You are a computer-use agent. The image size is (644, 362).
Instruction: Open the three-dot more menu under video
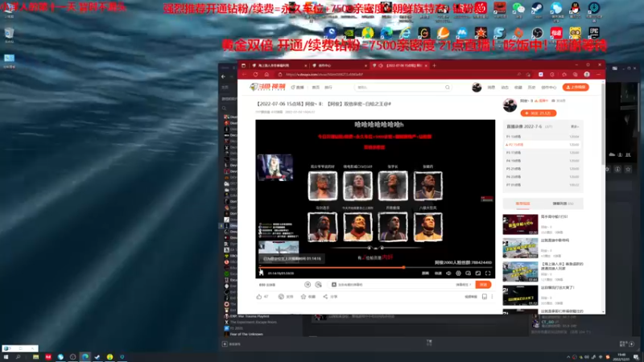492,296
